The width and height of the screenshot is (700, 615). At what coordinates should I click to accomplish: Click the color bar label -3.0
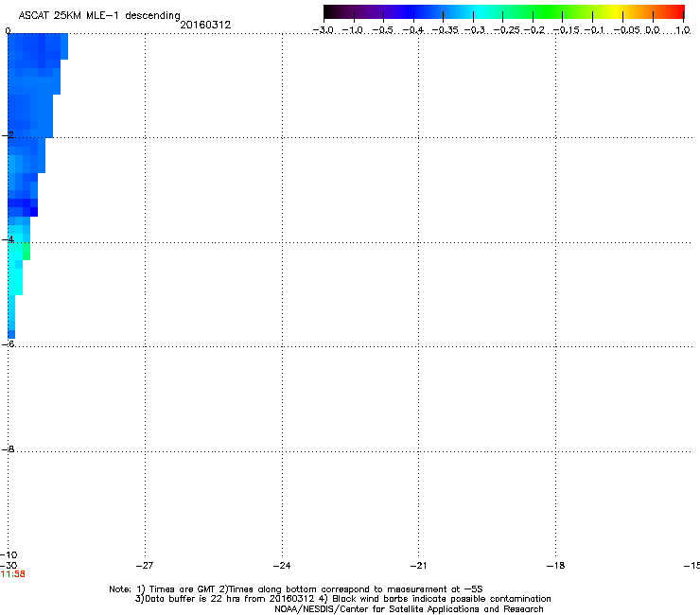pos(324,30)
